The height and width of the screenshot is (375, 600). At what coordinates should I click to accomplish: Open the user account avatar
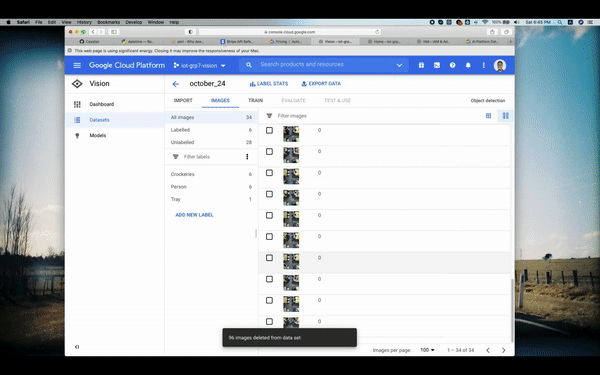500,65
